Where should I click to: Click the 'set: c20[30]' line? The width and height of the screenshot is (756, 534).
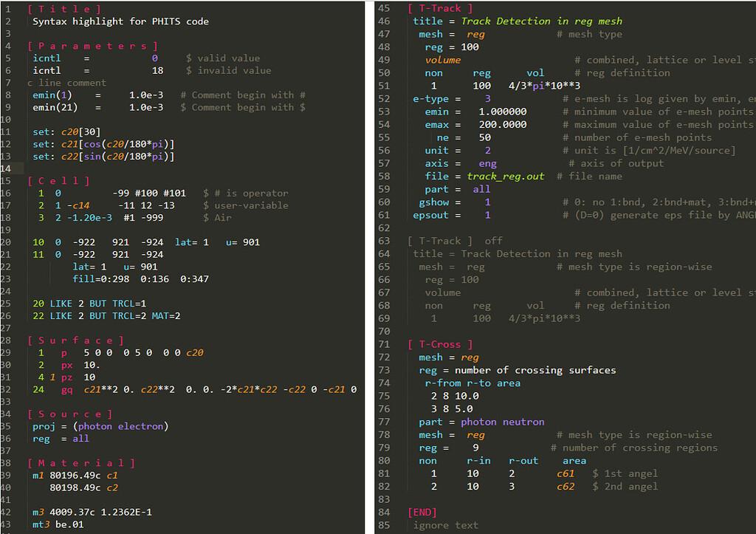click(66, 132)
